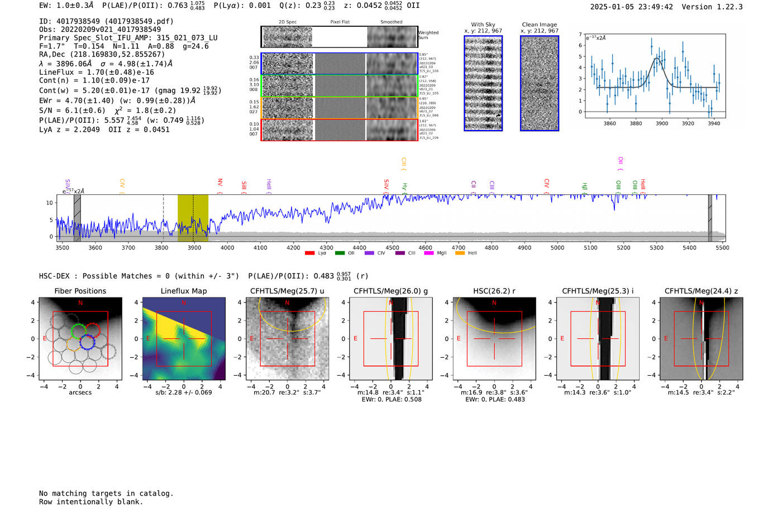Click the EWr: 0, PLAE: 0.508 caption
Image resolution: width=782 pixels, height=532 pixels.
[392, 400]
